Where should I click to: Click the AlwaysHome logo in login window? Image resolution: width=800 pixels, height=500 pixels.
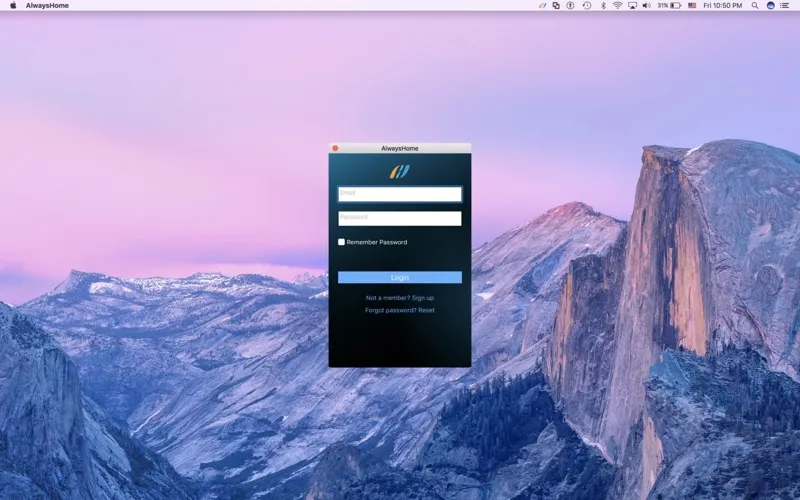coord(399,171)
